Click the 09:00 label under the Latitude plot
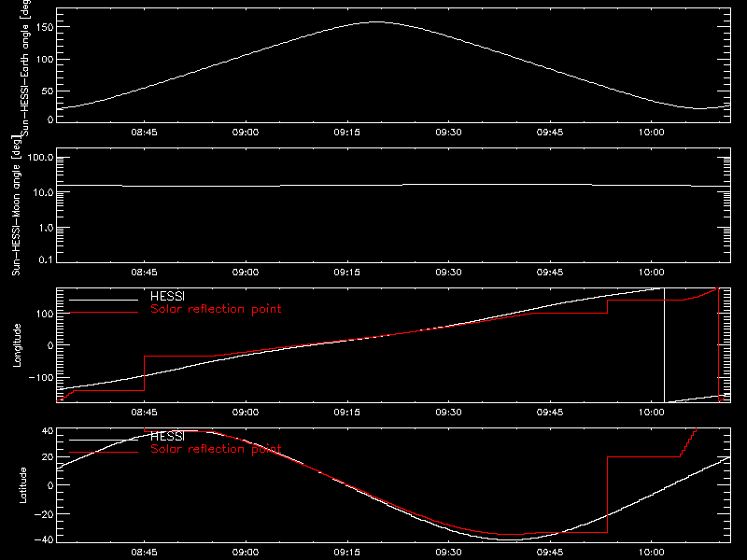The image size is (747, 560). pos(246,553)
